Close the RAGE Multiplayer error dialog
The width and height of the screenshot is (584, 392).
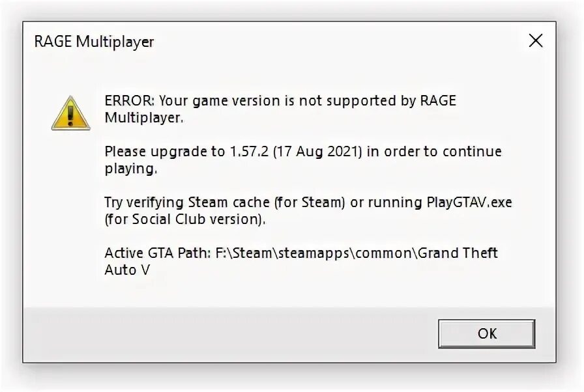click(536, 40)
